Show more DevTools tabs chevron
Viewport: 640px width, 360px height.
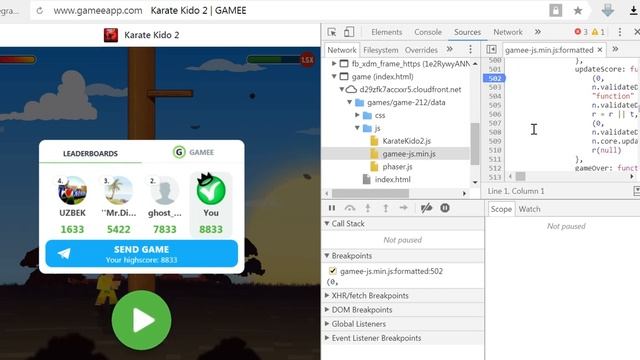[x=538, y=32]
